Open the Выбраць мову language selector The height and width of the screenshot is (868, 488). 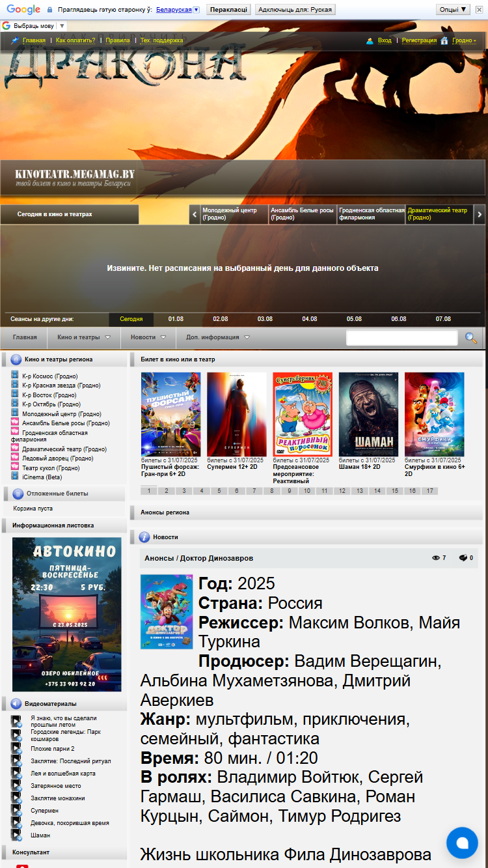[x=34, y=26]
